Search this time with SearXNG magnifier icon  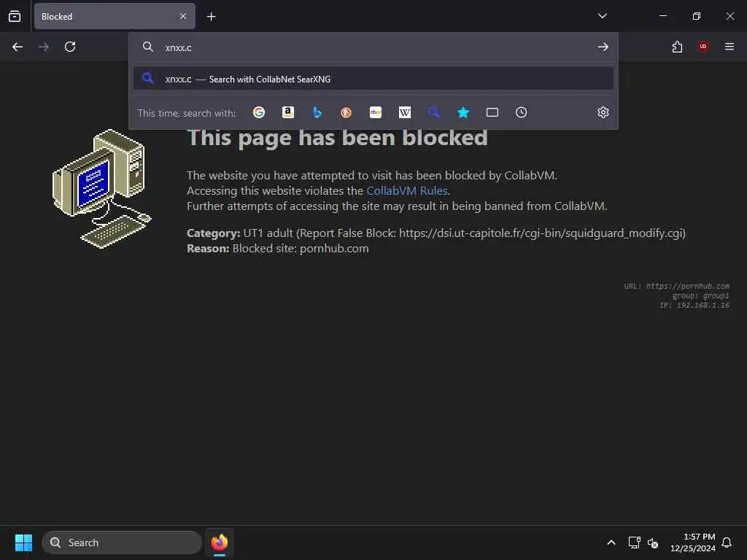click(433, 112)
